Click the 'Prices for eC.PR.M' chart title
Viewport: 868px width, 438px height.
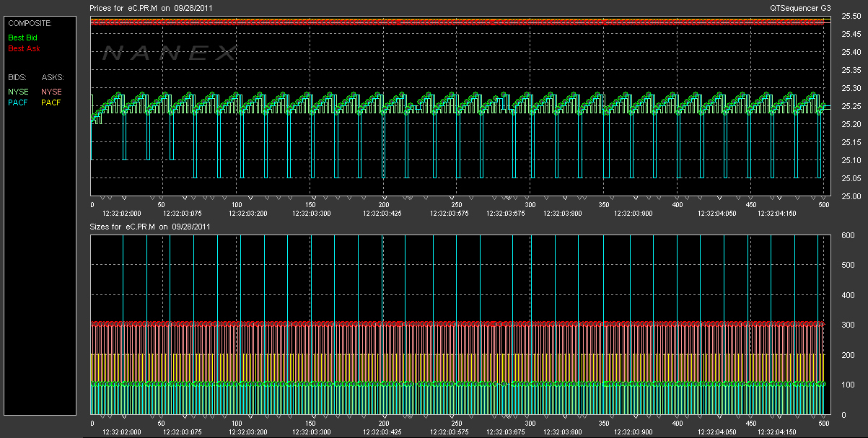pos(150,7)
